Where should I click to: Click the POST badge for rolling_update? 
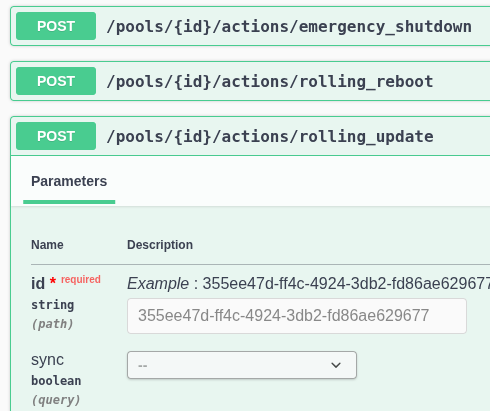tap(56, 136)
